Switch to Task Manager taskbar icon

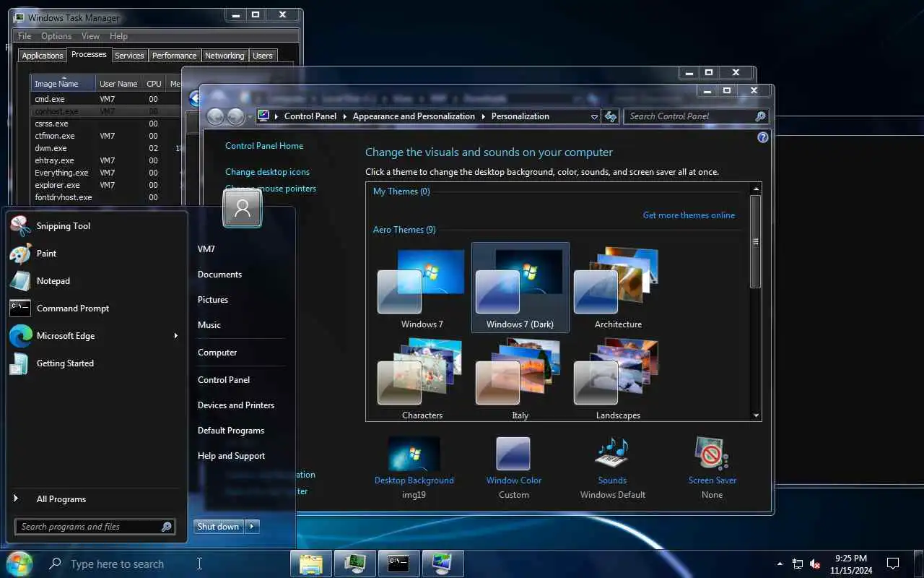354,564
